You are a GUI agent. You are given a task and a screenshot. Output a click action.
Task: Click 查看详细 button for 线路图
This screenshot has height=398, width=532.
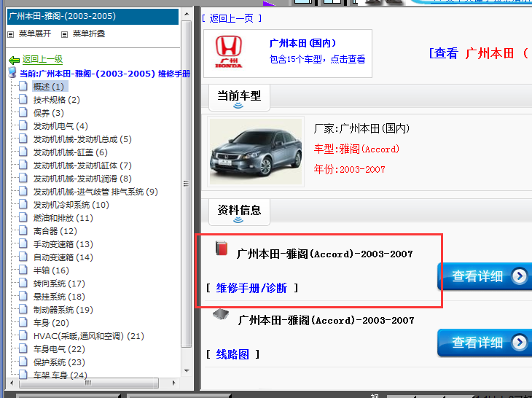click(485, 343)
